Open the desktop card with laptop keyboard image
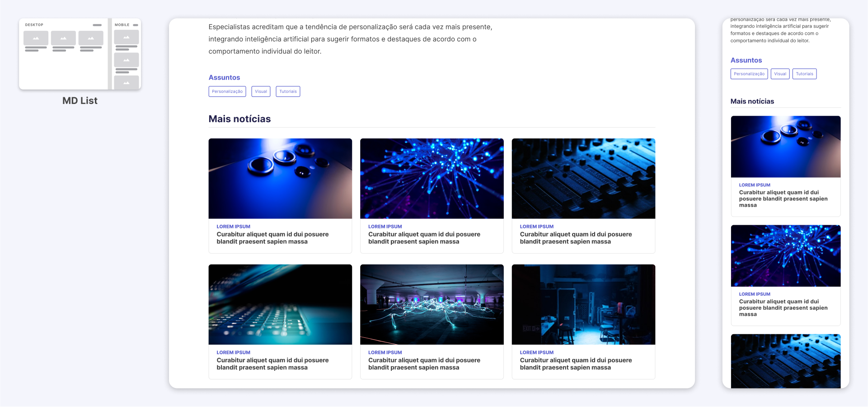The height and width of the screenshot is (407, 868). pyautogui.click(x=280, y=322)
